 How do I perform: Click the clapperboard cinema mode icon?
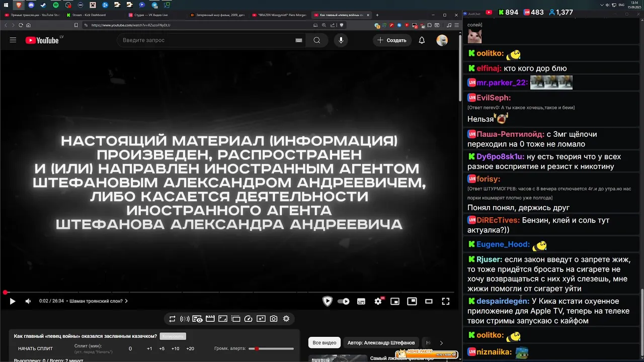pos(210,319)
